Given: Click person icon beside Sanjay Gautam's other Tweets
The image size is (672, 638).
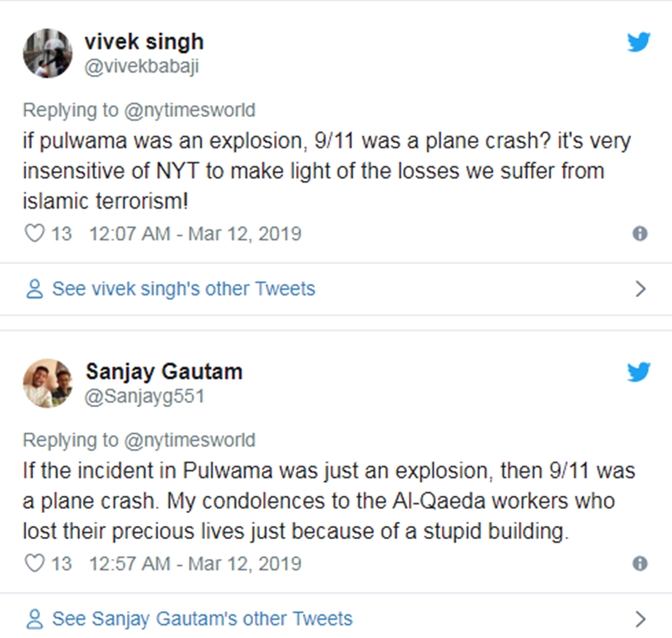Looking at the screenshot, I should pyautogui.click(x=34, y=618).
